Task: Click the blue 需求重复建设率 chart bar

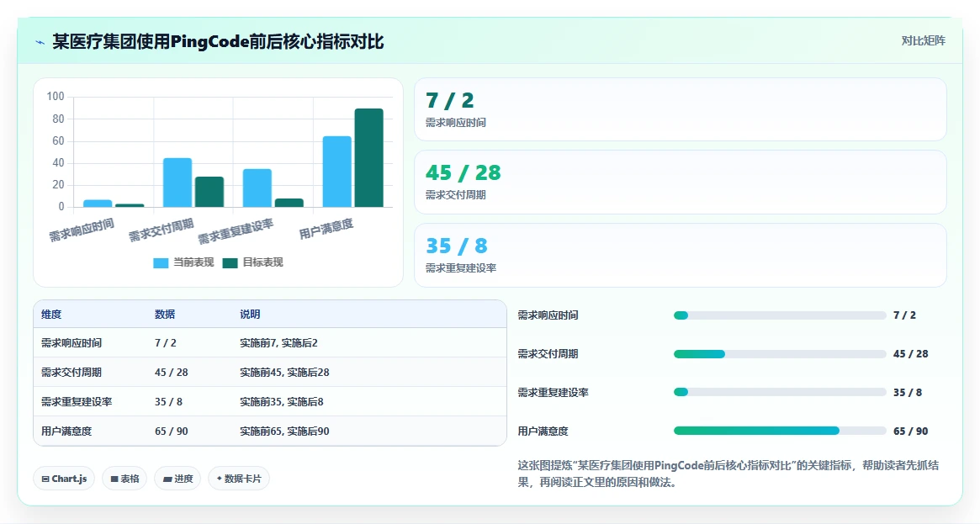Action: (257, 188)
